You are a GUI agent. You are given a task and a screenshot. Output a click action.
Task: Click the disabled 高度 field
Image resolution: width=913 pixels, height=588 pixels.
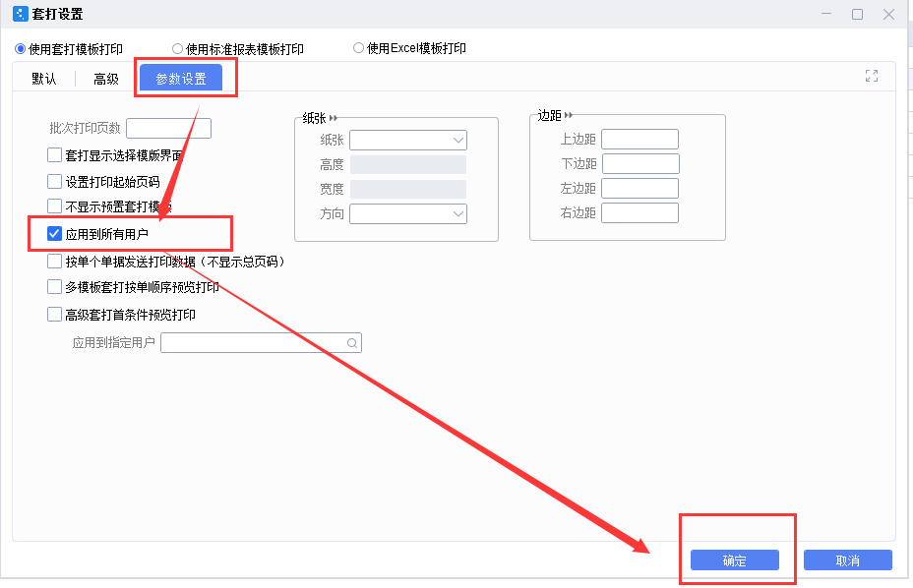point(408,165)
